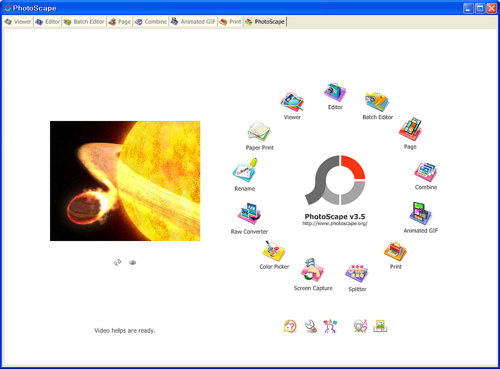Switch to the Animated GIF tab

(x=193, y=22)
